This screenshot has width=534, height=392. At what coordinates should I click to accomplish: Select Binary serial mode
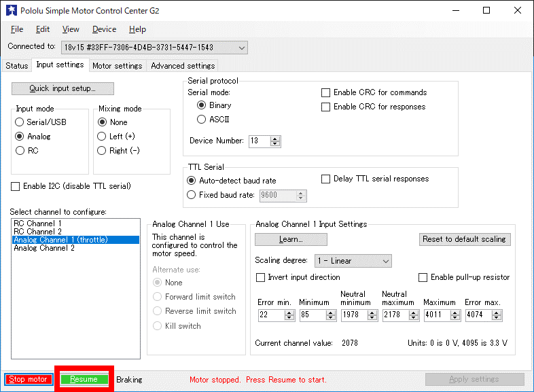[214, 105]
